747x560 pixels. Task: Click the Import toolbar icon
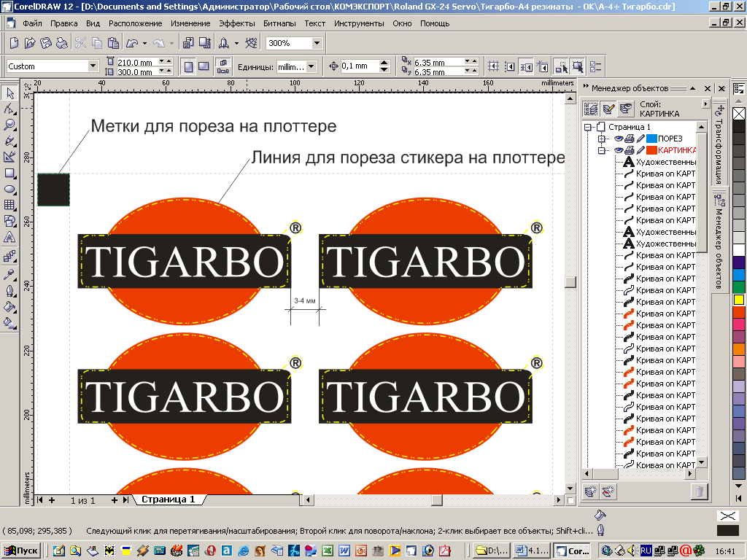(x=188, y=43)
